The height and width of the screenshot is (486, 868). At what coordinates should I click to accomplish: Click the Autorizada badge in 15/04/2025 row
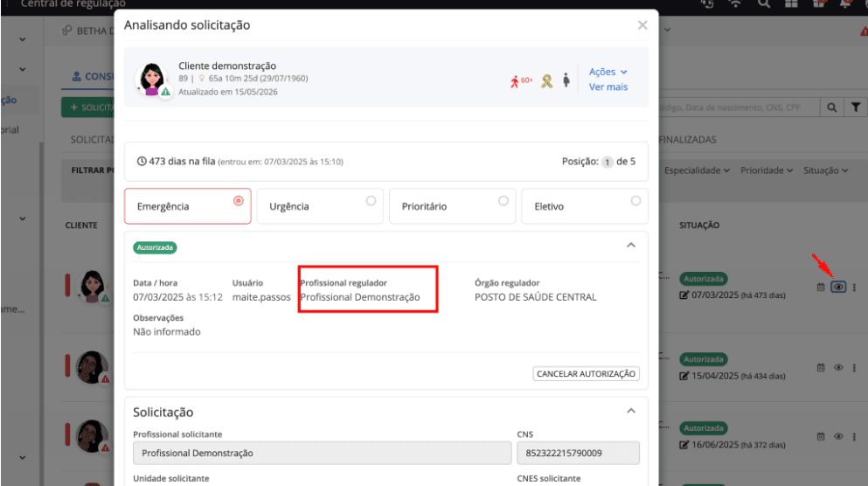click(703, 359)
